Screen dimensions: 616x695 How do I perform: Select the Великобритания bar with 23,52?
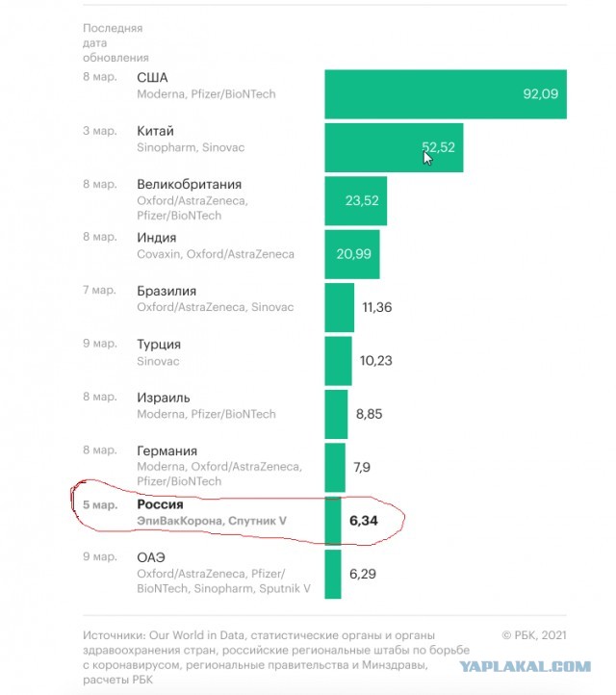(x=356, y=201)
